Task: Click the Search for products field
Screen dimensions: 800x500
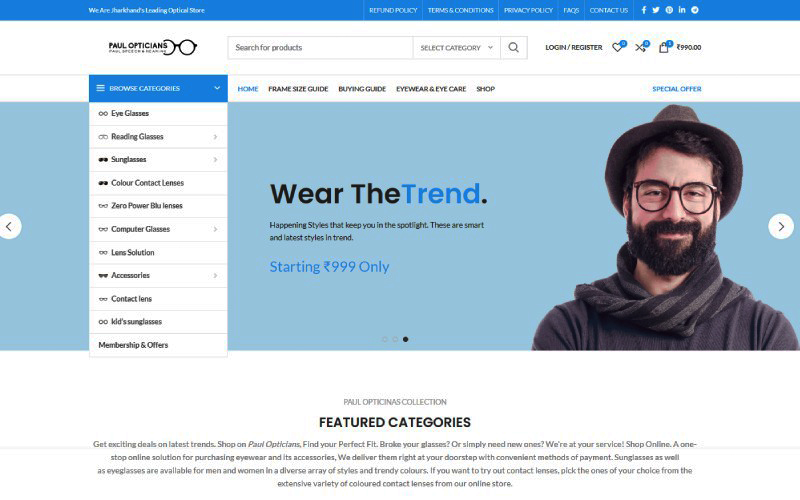Action: pos(320,47)
